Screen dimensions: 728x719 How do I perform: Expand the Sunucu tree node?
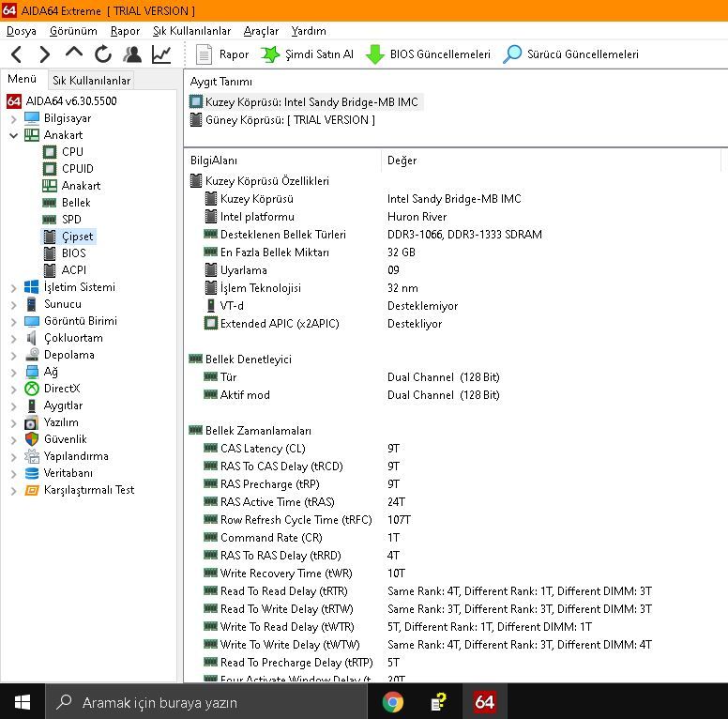(13, 305)
